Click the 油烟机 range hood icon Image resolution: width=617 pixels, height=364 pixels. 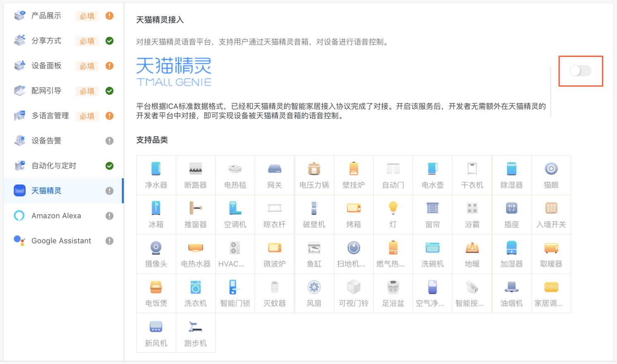[x=512, y=287]
